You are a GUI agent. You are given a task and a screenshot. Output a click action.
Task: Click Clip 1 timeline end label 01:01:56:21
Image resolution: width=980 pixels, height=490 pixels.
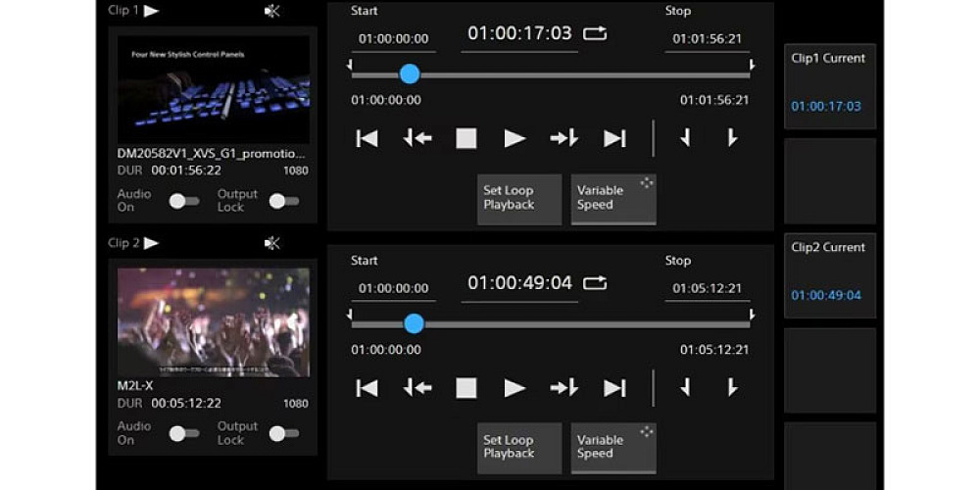click(x=714, y=100)
